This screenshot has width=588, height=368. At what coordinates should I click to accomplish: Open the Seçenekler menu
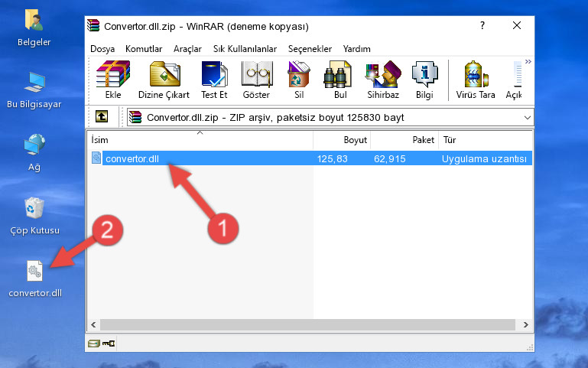pyautogui.click(x=310, y=49)
